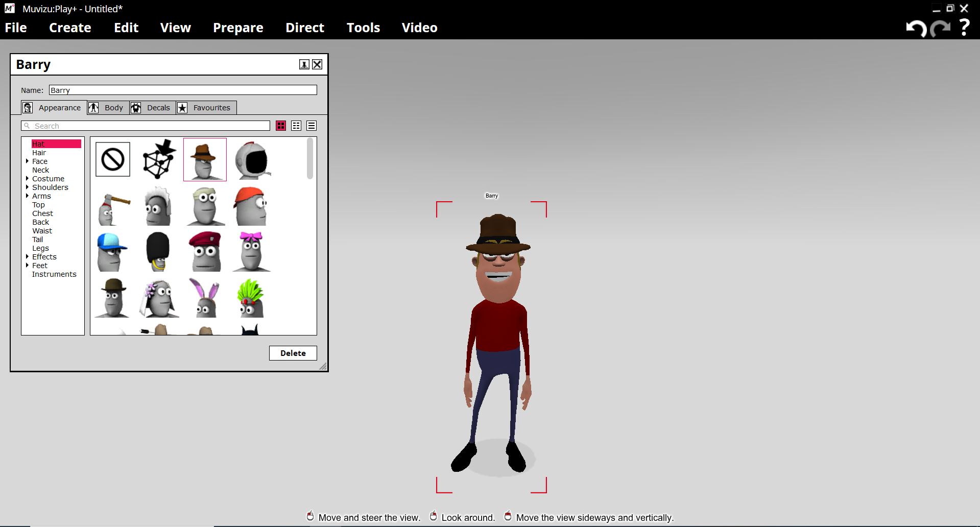
Task: Open the Direct menu
Action: tap(305, 28)
